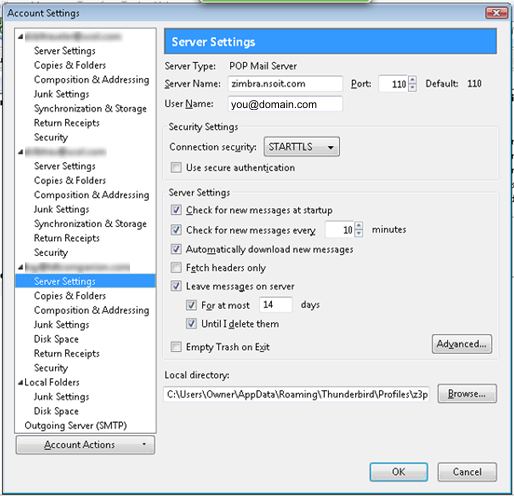The height and width of the screenshot is (496, 514).
Task: Click into the Server Name field
Action: click(285, 83)
